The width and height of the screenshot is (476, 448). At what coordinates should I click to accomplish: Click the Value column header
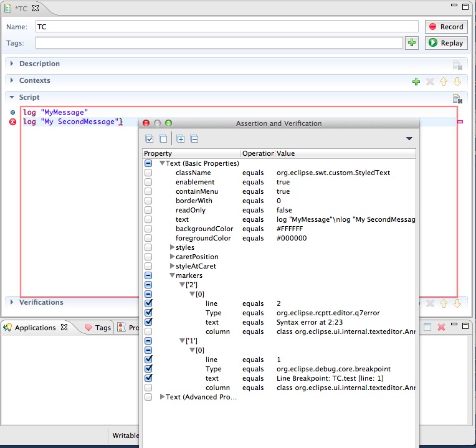click(x=345, y=153)
